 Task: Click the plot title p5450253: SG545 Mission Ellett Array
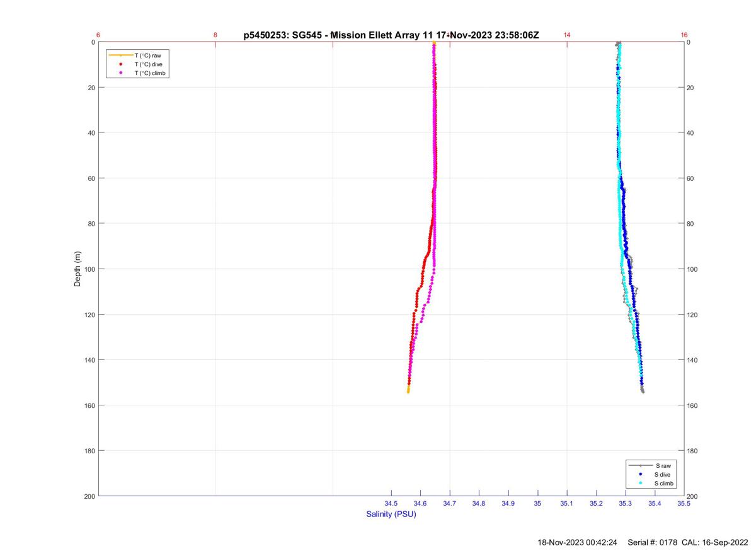tap(391, 35)
